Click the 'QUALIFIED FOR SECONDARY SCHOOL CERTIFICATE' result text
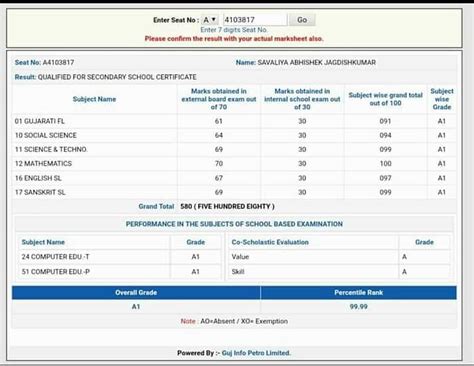The image size is (474, 366). click(x=117, y=77)
